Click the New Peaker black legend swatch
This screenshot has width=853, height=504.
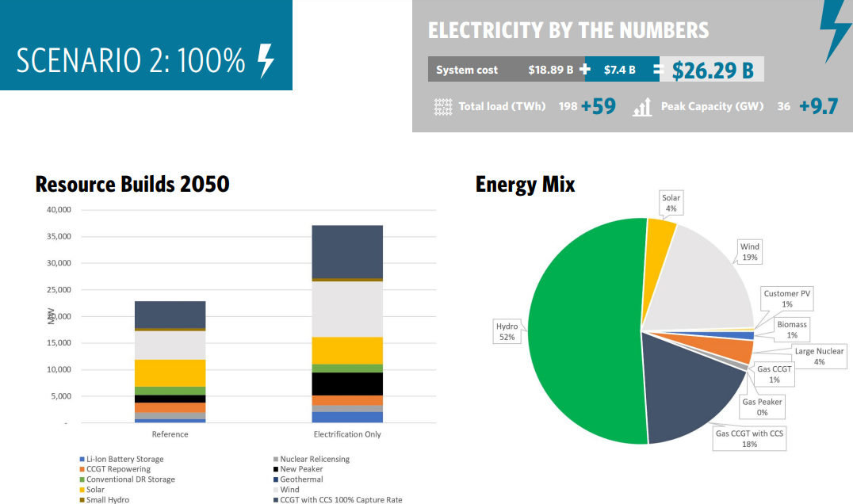tap(275, 470)
